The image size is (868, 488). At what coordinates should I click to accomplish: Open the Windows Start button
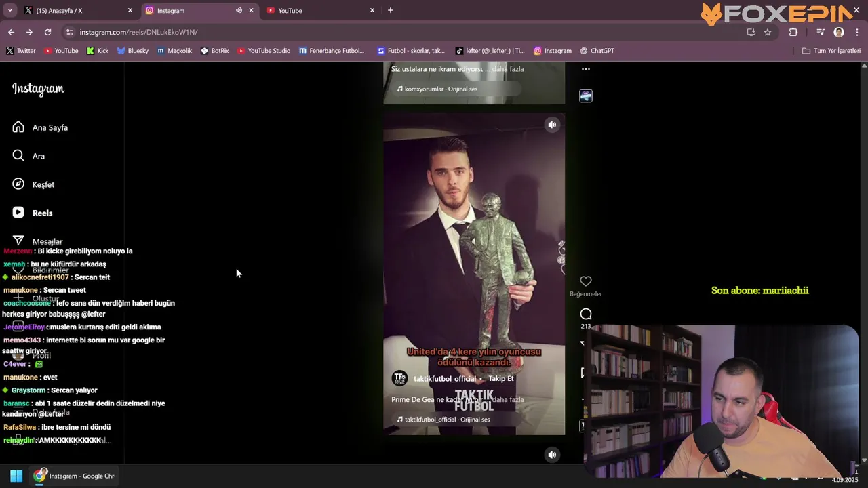(x=16, y=476)
